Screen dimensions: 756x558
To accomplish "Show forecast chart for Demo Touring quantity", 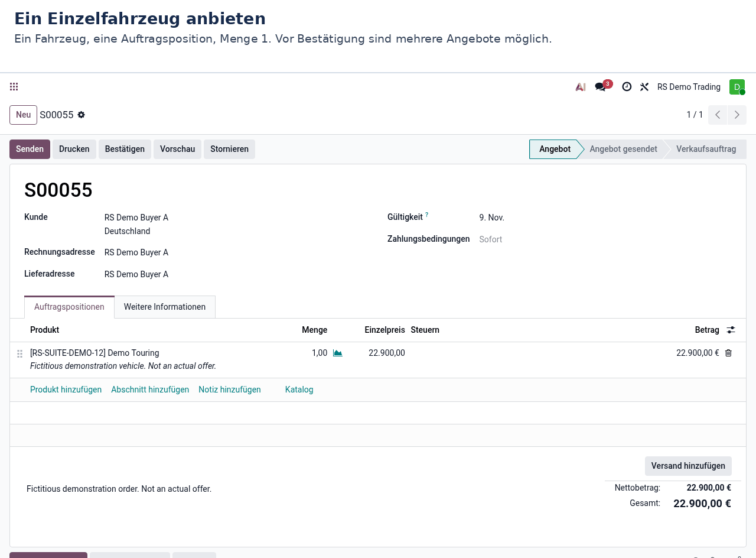I will (338, 353).
